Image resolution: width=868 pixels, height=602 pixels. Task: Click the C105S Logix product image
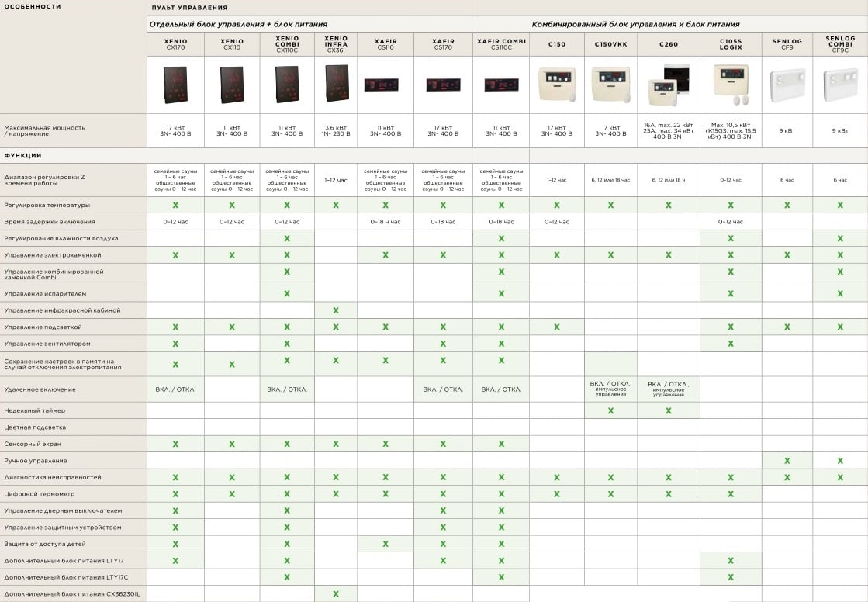(730, 85)
